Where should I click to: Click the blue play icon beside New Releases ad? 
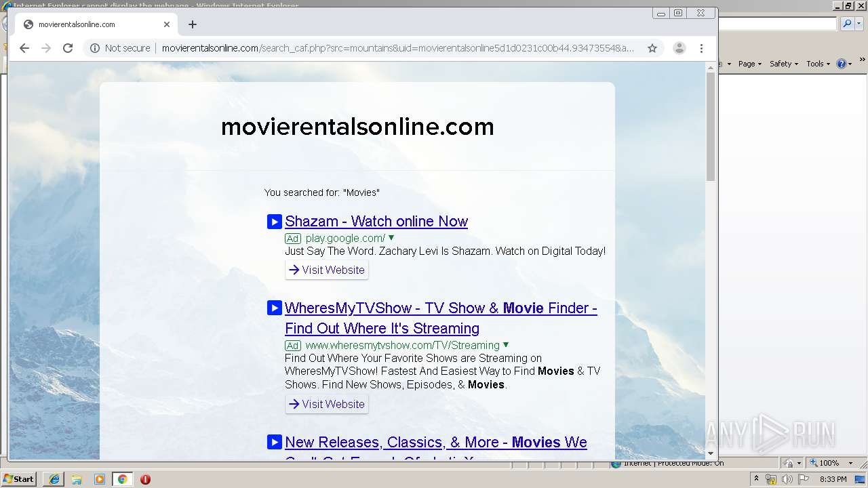click(x=274, y=443)
